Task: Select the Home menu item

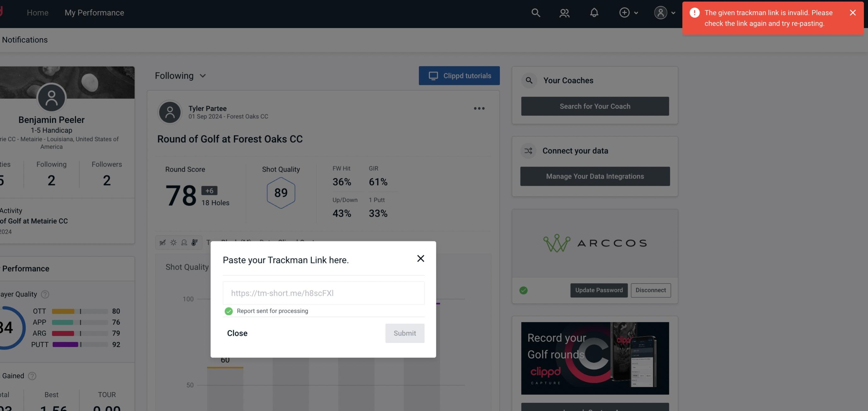Action: [37, 12]
